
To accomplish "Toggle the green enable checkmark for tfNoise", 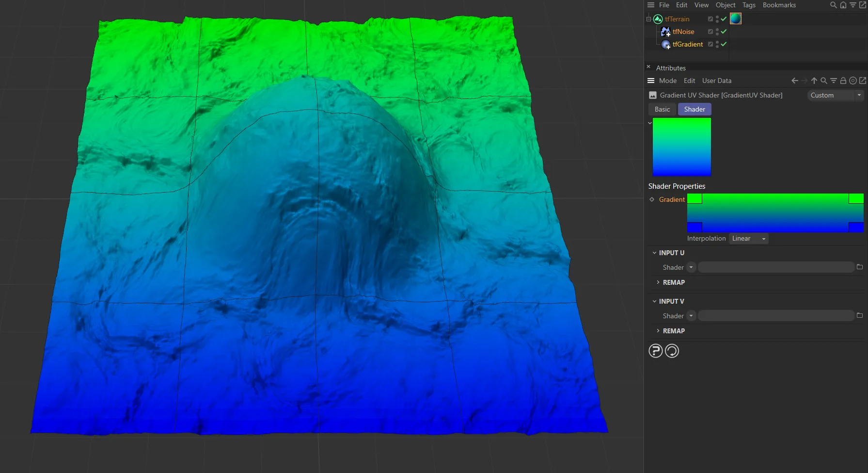I will (x=724, y=32).
